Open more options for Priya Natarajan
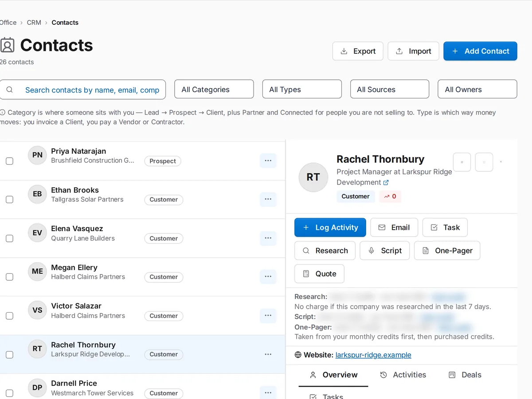This screenshot has height=399, width=532. (x=268, y=161)
